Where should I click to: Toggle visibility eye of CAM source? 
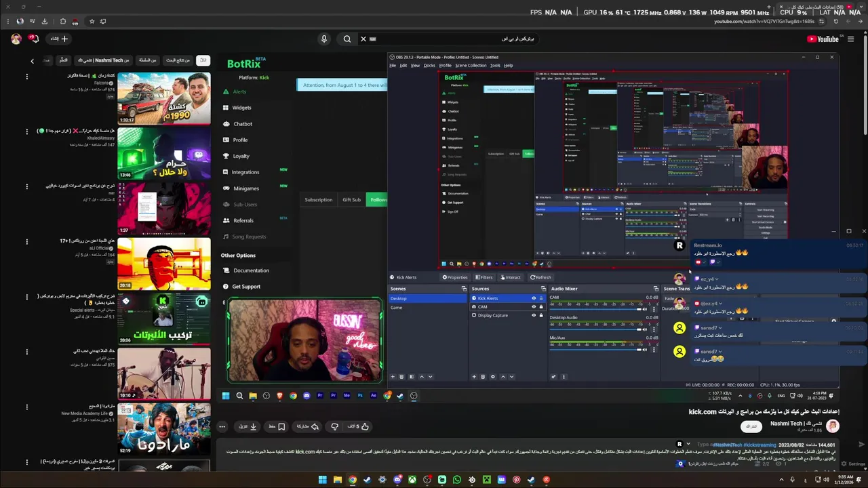534,307
